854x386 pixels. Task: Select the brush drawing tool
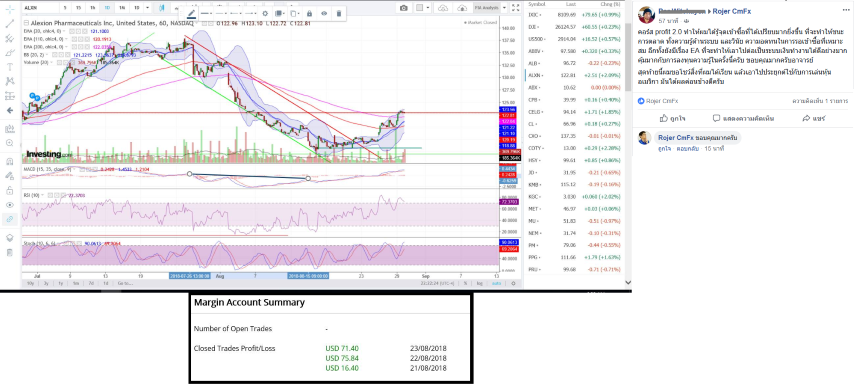point(9,53)
